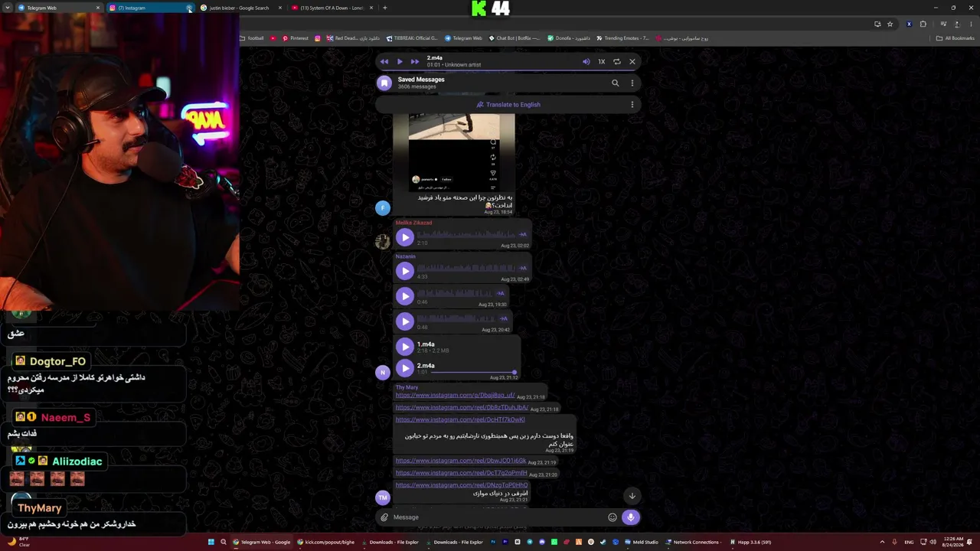Open the Pinterest bookmark

click(296, 38)
